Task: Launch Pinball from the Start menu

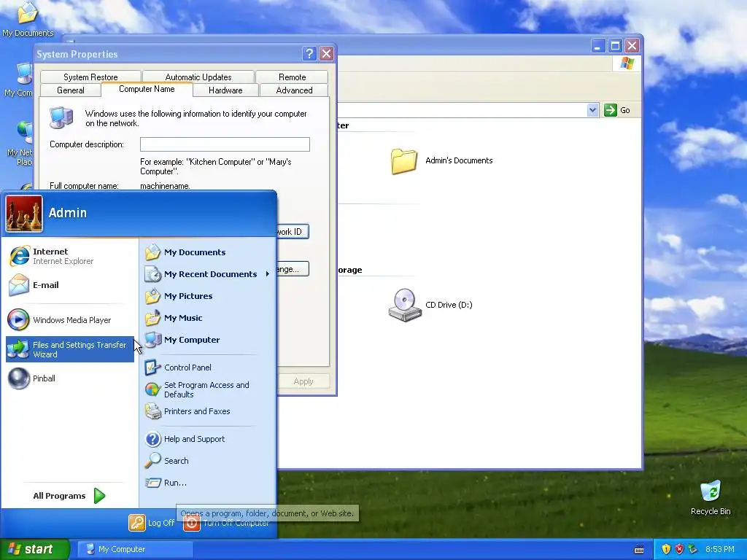Action: tap(69, 378)
